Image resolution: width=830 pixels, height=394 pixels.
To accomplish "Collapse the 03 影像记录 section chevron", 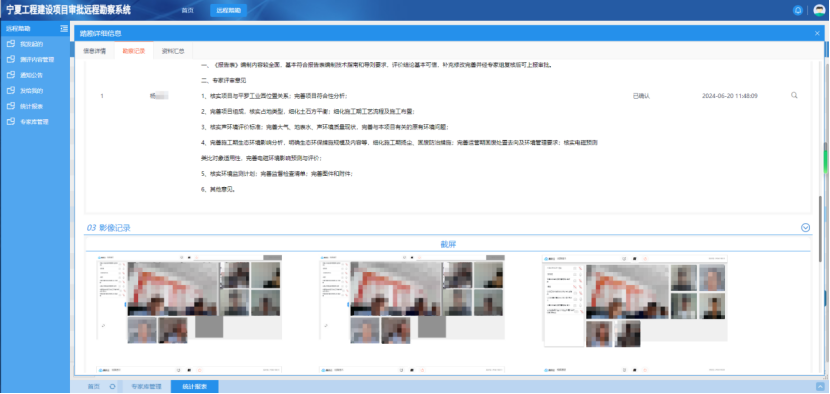I will 806,228.
